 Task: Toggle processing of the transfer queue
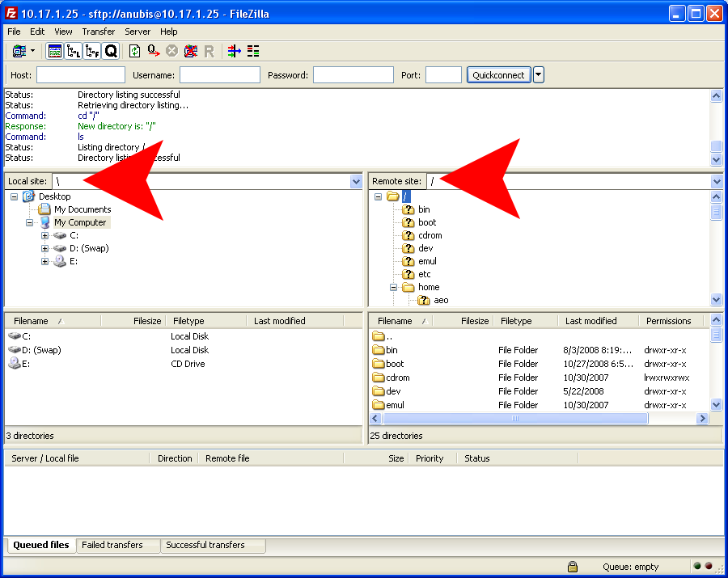pos(154,51)
